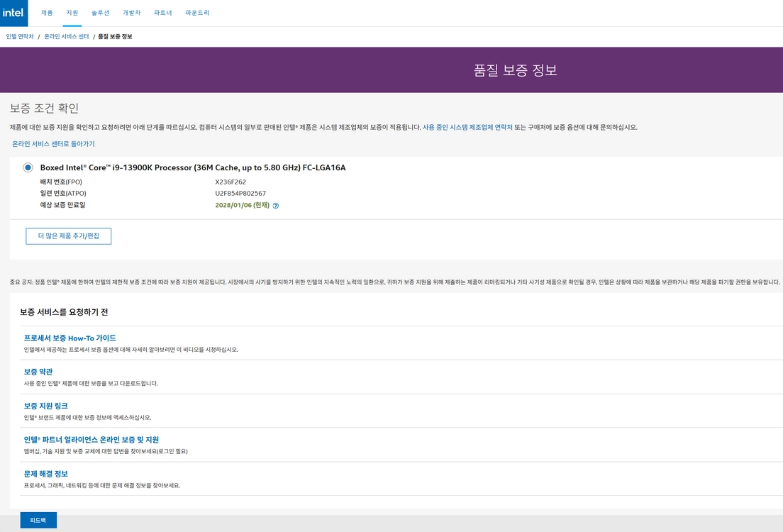Click the Boxed Intel Core i9-13900K product title
Screen dimensions: 783x532
(193, 168)
